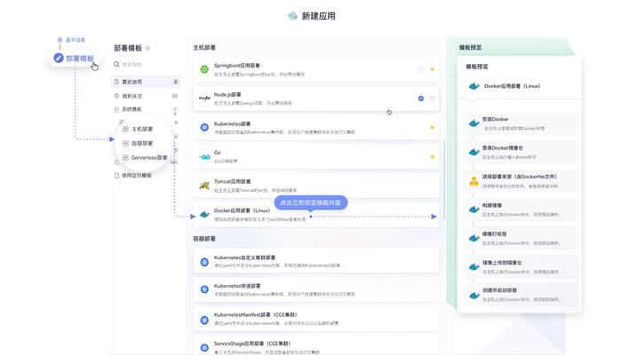
Task: Click the Springboot template logo
Action: click(204, 69)
